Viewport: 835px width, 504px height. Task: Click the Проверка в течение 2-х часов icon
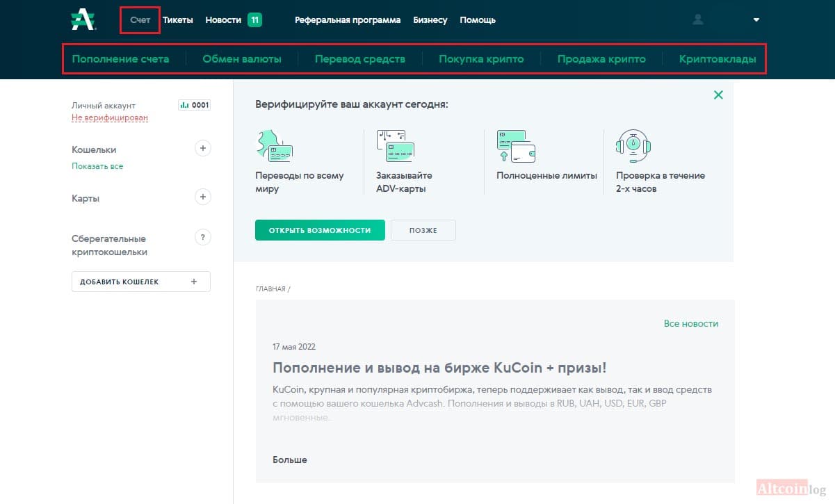click(633, 146)
